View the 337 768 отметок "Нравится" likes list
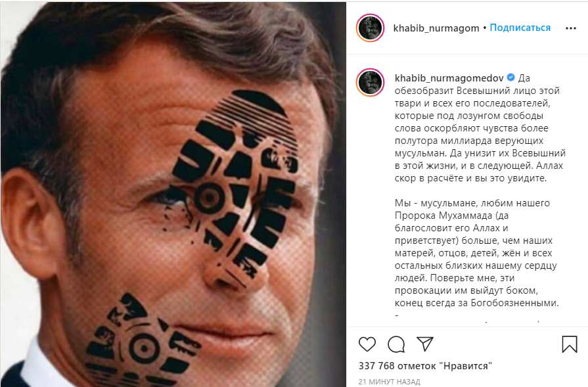 click(425, 365)
